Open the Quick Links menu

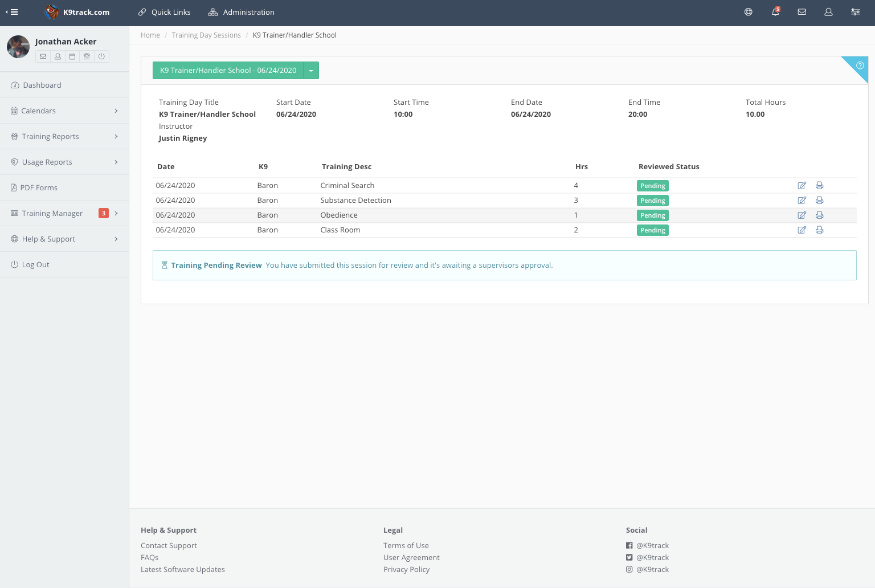[164, 12]
